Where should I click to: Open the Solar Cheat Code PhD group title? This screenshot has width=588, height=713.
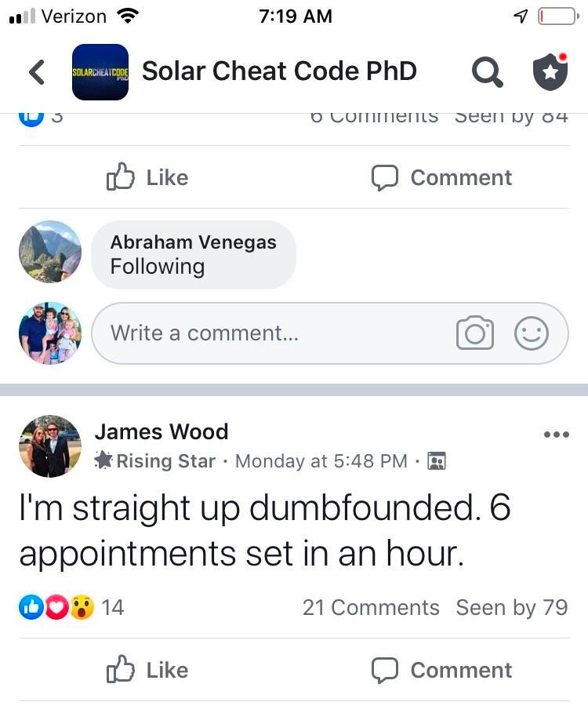tap(279, 71)
